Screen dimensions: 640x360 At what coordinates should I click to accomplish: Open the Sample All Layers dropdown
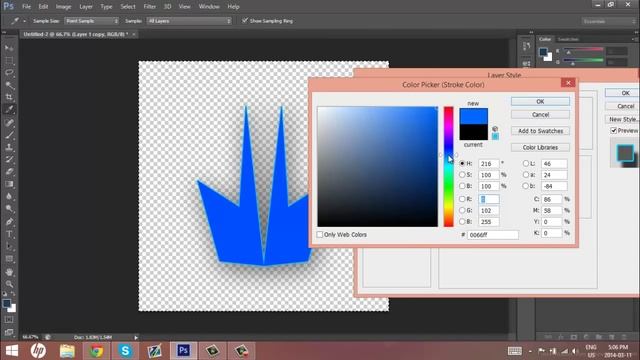pyautogui.click(x=189, y=21)
